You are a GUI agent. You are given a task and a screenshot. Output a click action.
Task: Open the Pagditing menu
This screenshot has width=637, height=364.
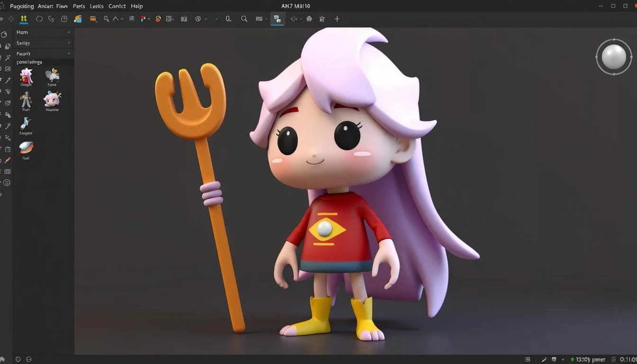pos(22,6)
